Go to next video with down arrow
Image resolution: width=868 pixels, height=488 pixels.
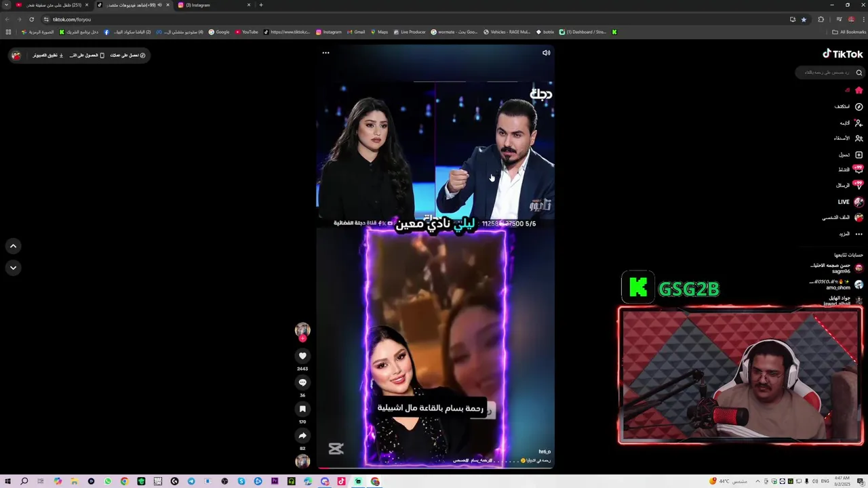[x=13, y=268]
